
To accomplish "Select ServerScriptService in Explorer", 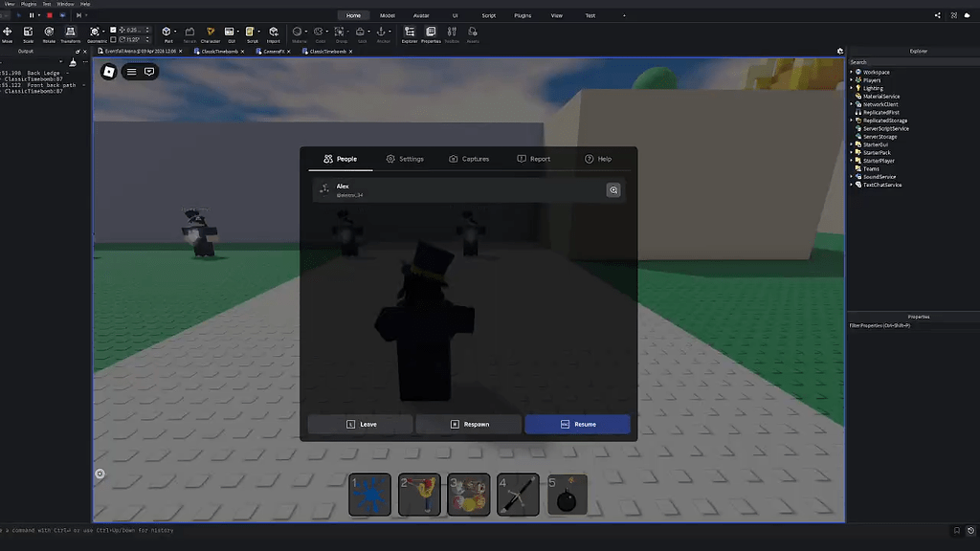I will [x=885, y=129].
